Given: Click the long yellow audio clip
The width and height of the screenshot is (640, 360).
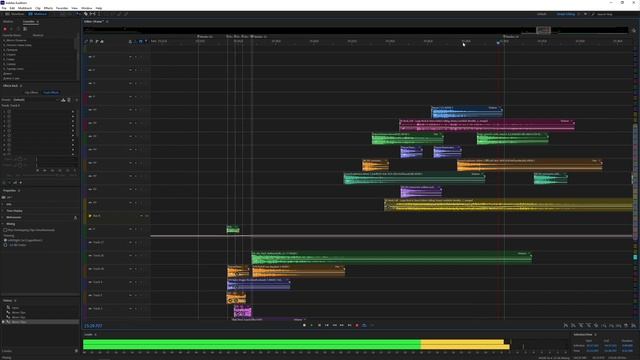Looking at the screenshot, I should 508,205.
